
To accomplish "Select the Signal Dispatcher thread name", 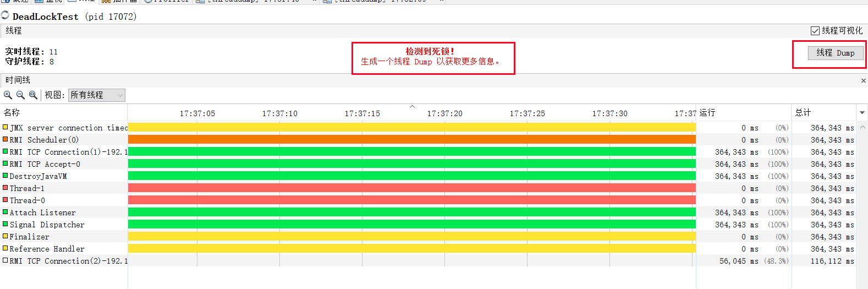I will tap(47, 225).
